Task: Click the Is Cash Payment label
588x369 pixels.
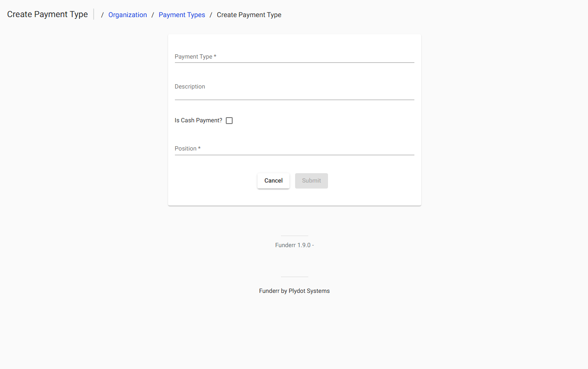Action: coord(198,120)
